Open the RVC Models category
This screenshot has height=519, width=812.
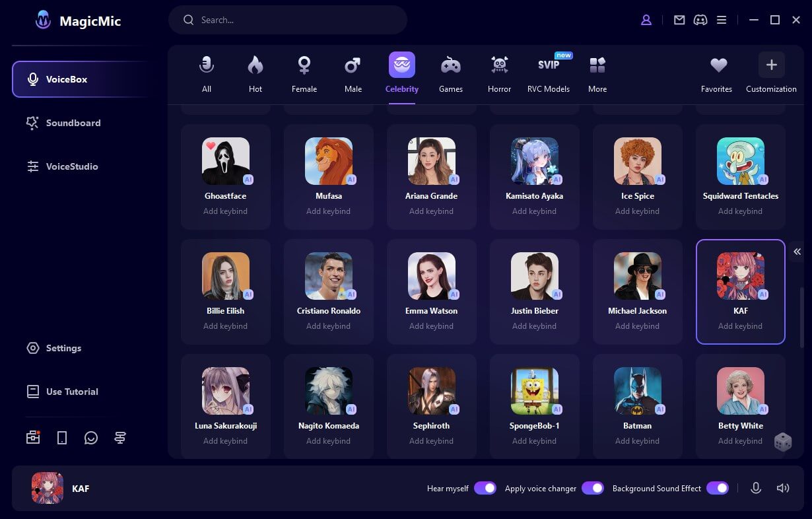pos(549,73)
